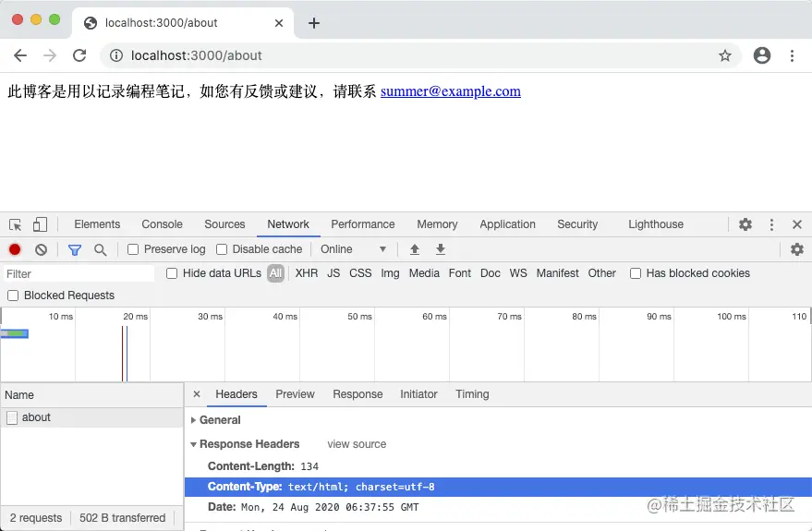812x531 pixels.
Task: Filter requests by Img
Action: point(390,273)
